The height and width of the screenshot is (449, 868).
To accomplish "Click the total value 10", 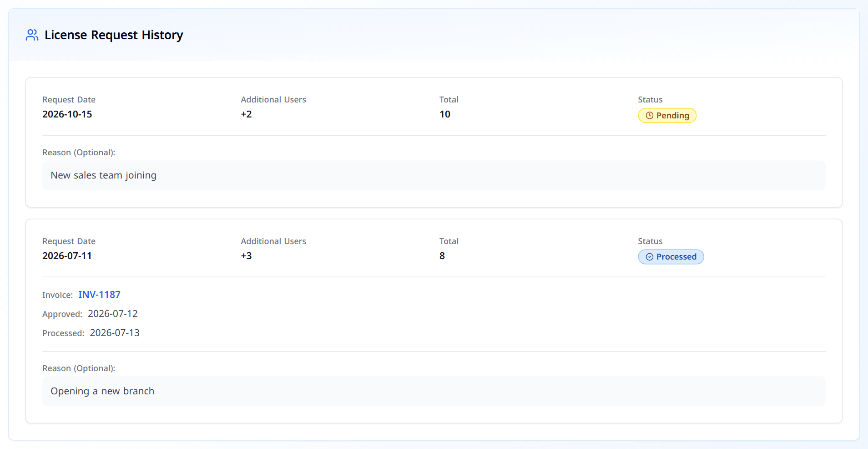I will [445, 114].
